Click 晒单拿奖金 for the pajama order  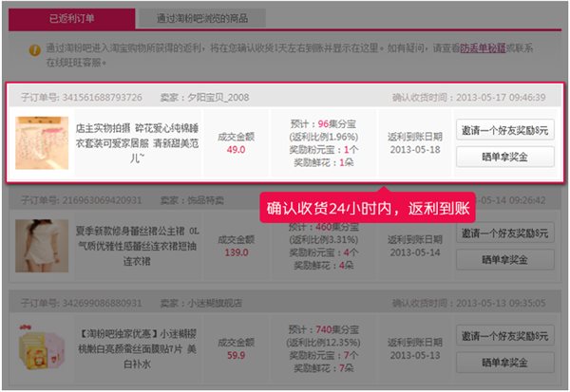(505, 157)
